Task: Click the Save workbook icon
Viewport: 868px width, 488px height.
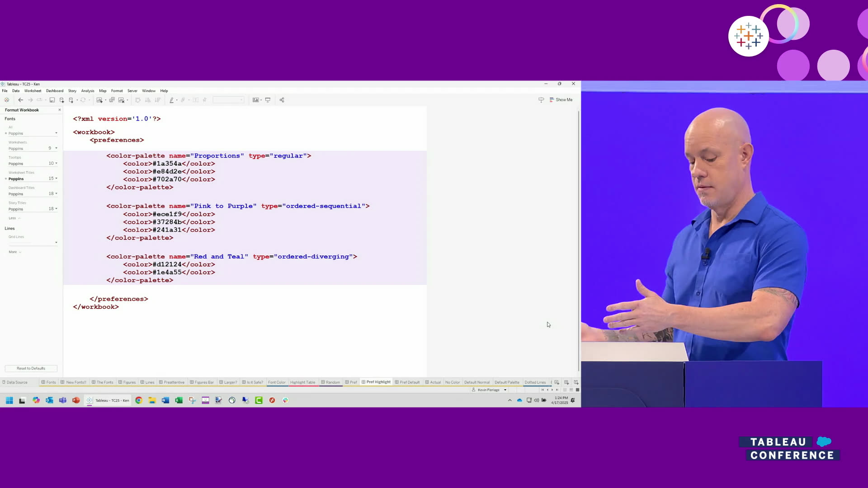Action: [52, 100]
